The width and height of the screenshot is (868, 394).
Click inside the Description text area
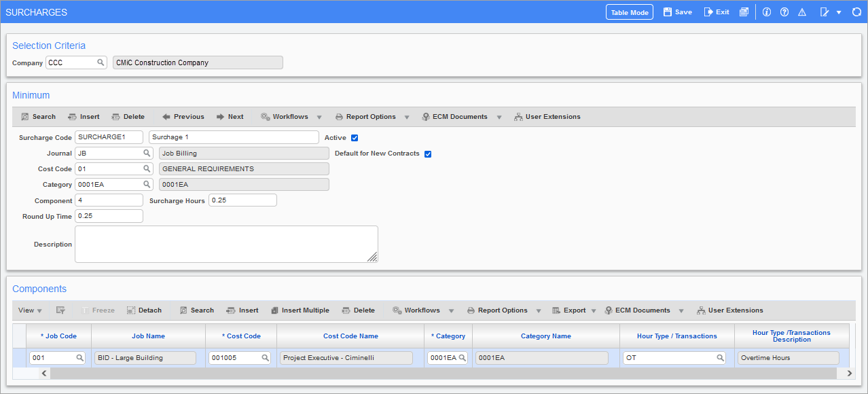226,243
